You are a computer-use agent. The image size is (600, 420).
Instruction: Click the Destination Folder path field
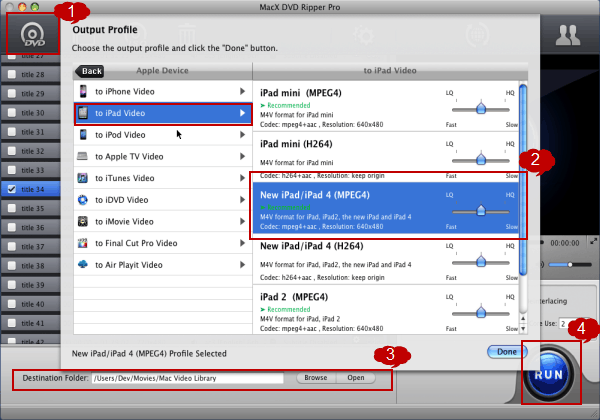[188, 378]
